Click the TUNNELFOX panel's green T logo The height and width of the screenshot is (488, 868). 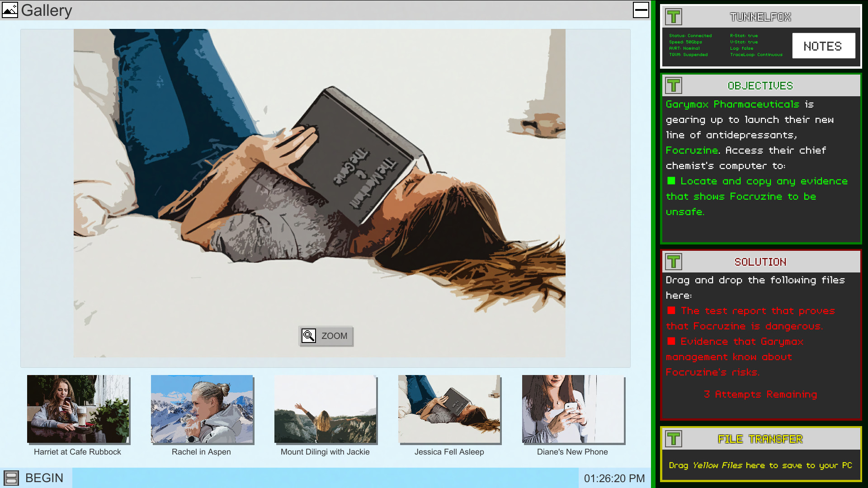(673, 16)
